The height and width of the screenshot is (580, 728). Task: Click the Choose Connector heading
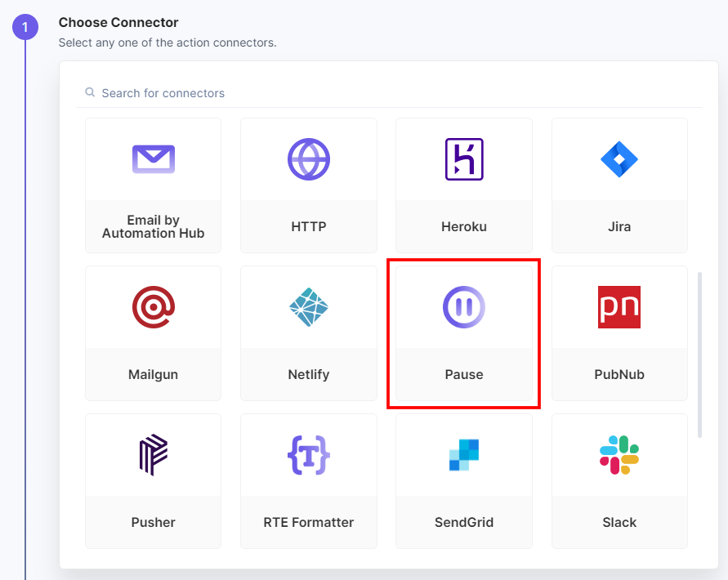tap(118, 23)
